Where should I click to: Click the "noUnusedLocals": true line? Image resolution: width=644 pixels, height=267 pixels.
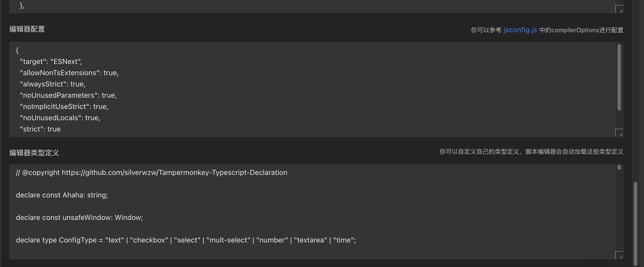(60, 118)
